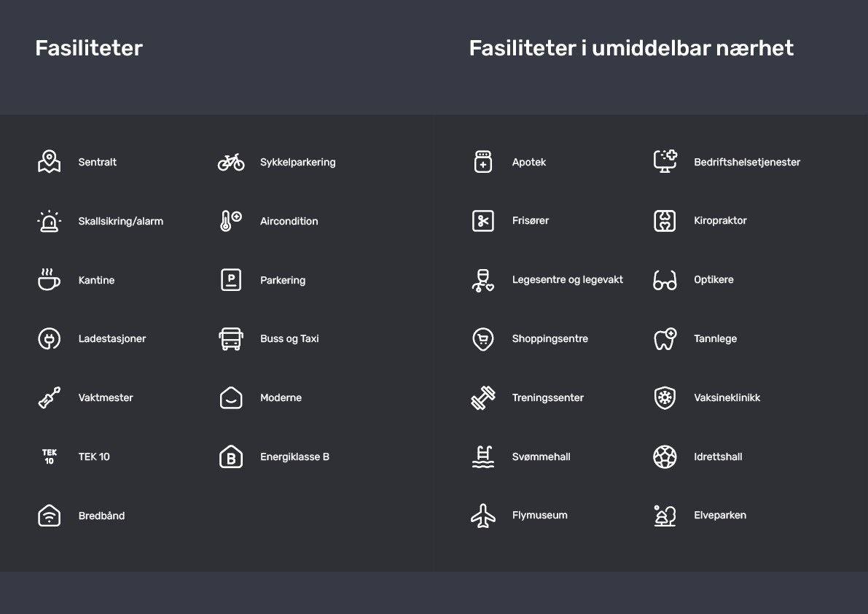Click the 'Legesentre og legevakt' label

[568, 279]
